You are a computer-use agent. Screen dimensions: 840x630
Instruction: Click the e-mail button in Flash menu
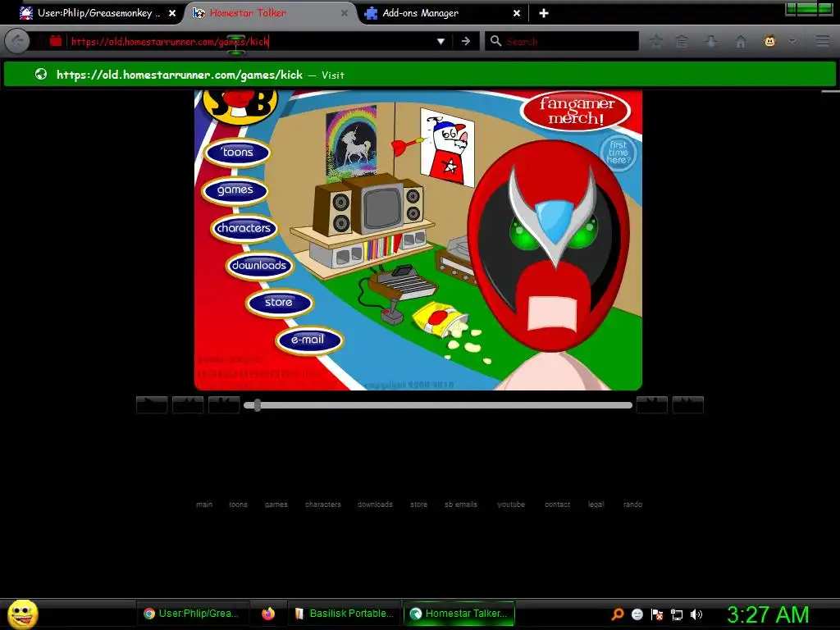(308, 340)
